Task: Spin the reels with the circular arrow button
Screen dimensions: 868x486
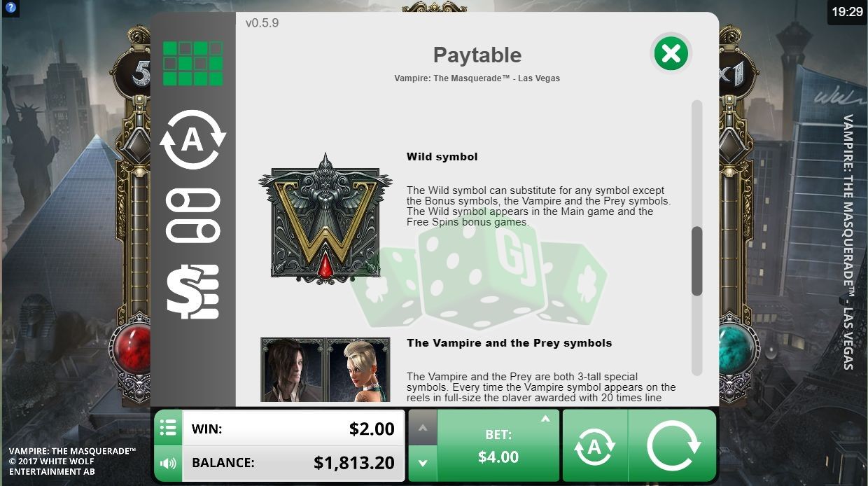Action: pos(673,445)
